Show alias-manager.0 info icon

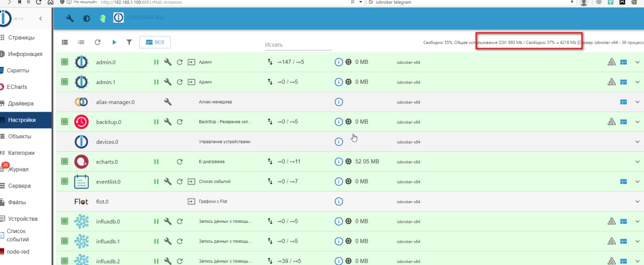(x=339, y=102)
